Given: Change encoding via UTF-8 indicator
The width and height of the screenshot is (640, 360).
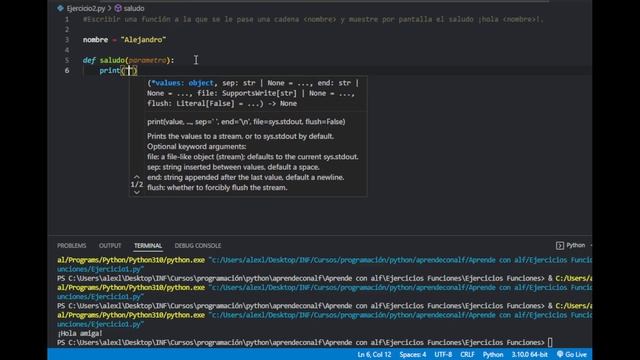Looking at the screenshot, I should (x=443, y=354).
